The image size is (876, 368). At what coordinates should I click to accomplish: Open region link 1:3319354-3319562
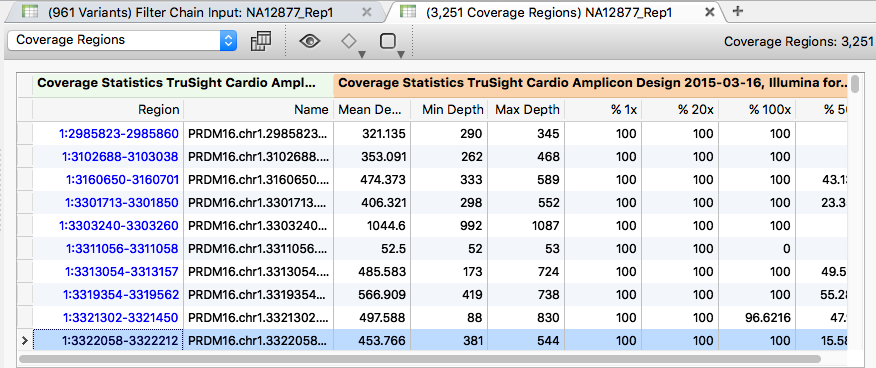coord(121,294)
